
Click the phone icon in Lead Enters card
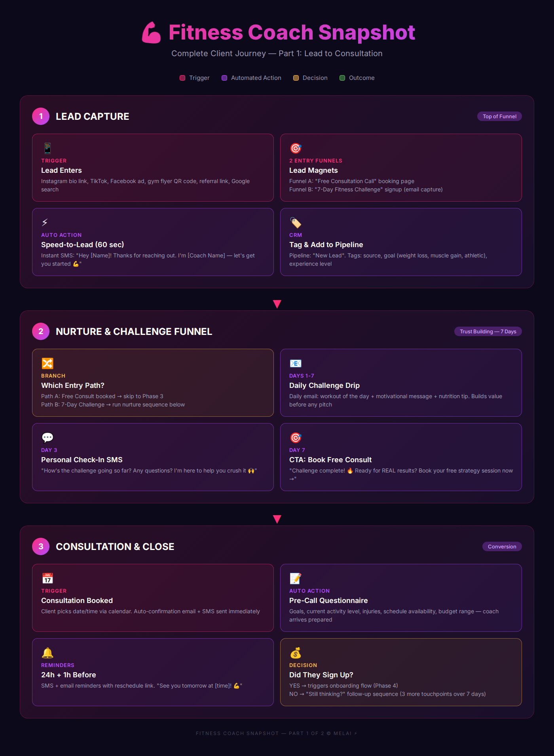(47, 148)
